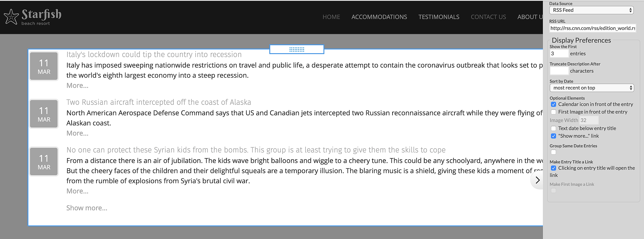Open the Data Source RSS Feed dropdown
Screen dimensions: 644x239
[591, 10]
